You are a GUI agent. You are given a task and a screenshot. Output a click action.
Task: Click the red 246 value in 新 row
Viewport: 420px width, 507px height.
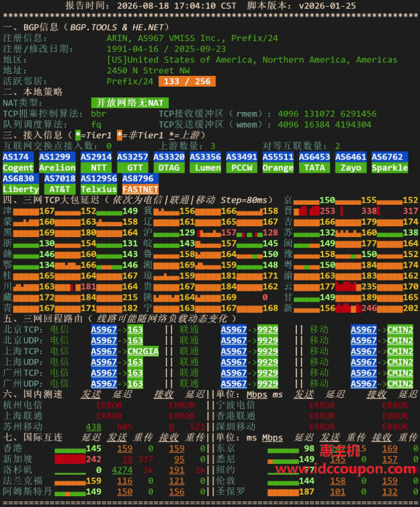369,308
